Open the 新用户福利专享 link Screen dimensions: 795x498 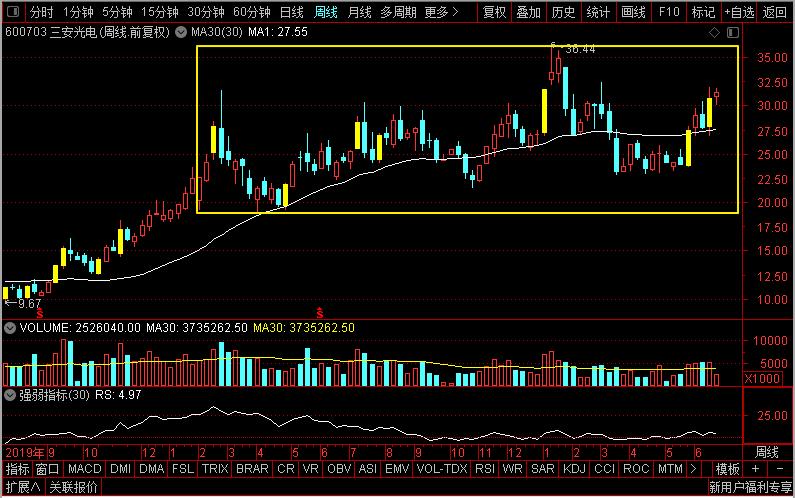tap(750, 487)
